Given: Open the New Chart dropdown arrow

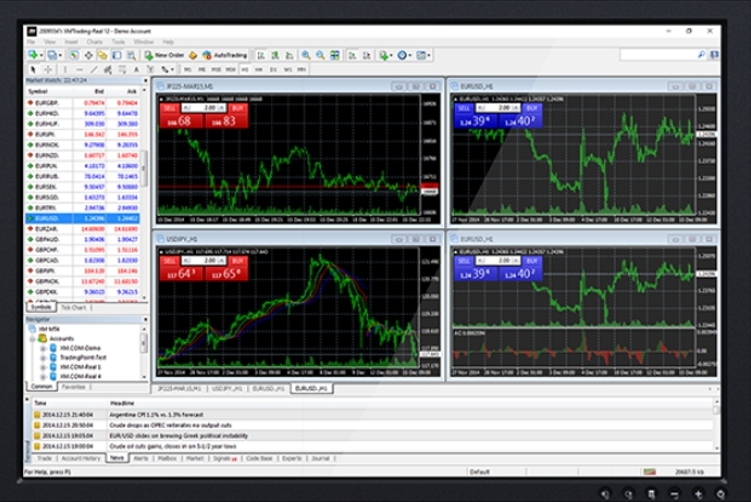Looking at the screenshot, I should (41, 56).
